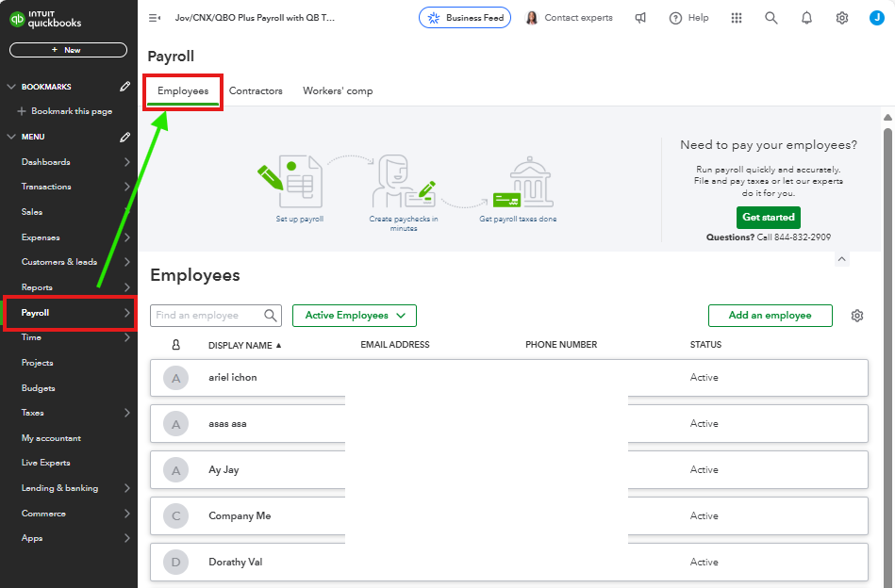Open the ariel ichon employee name

pos(233,378)
